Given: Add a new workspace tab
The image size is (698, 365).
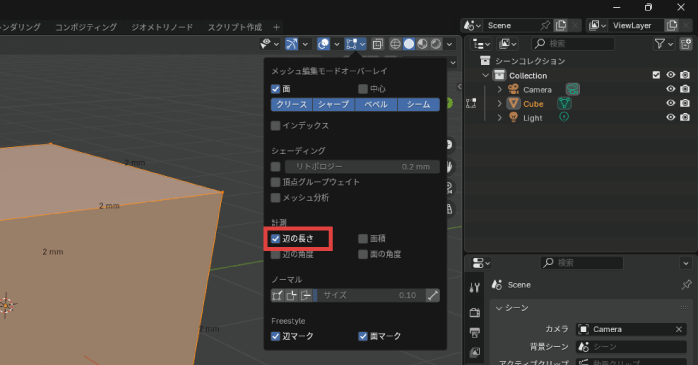Looking at the screenshot, I should click(276, 27).
